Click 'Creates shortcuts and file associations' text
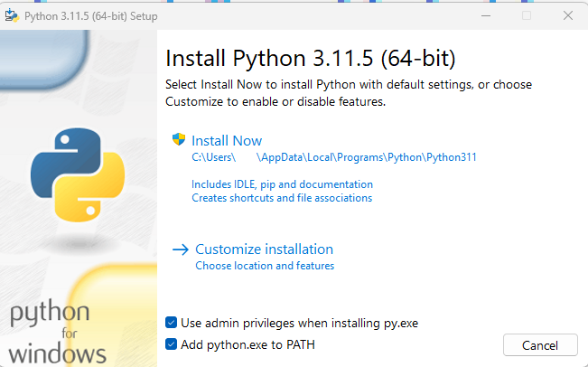The height and width of the screenshot is (367, 588). tap(282, 198)
